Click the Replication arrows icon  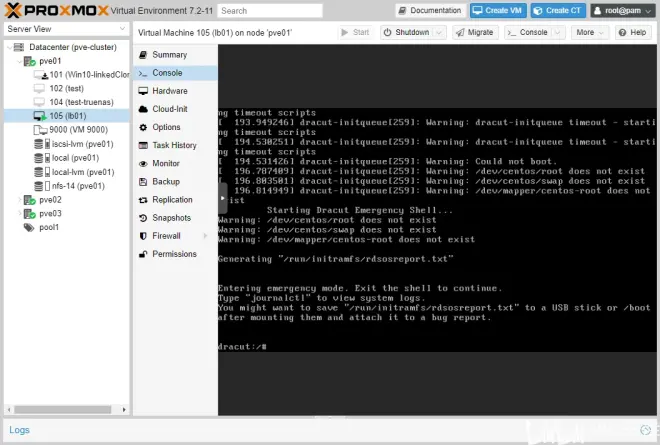pyautogui.click(x=143, y=200)
